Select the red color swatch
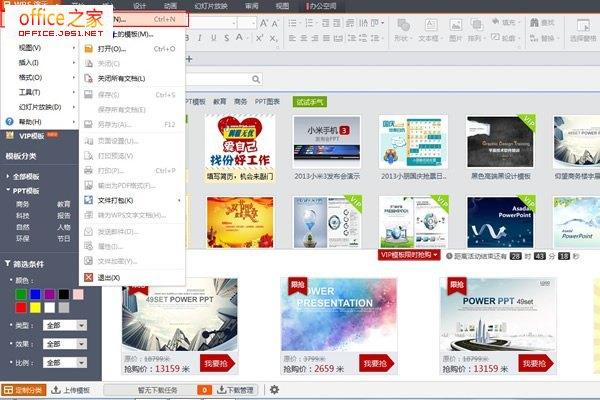 [21, 307]
